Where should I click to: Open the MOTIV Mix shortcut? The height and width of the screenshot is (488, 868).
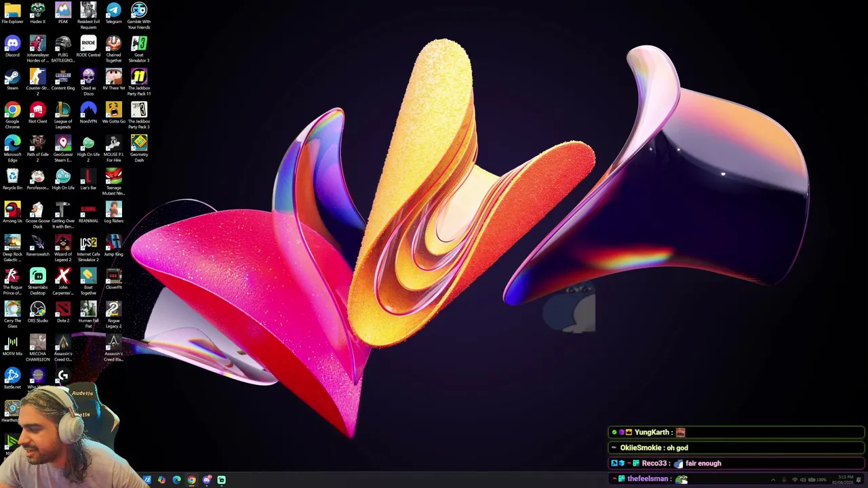[12, 346]
